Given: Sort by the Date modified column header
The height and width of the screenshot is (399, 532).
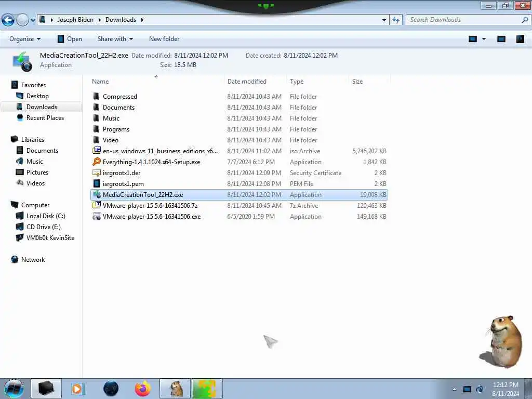Looking at the screenshot, I should [x=247, y=82].
